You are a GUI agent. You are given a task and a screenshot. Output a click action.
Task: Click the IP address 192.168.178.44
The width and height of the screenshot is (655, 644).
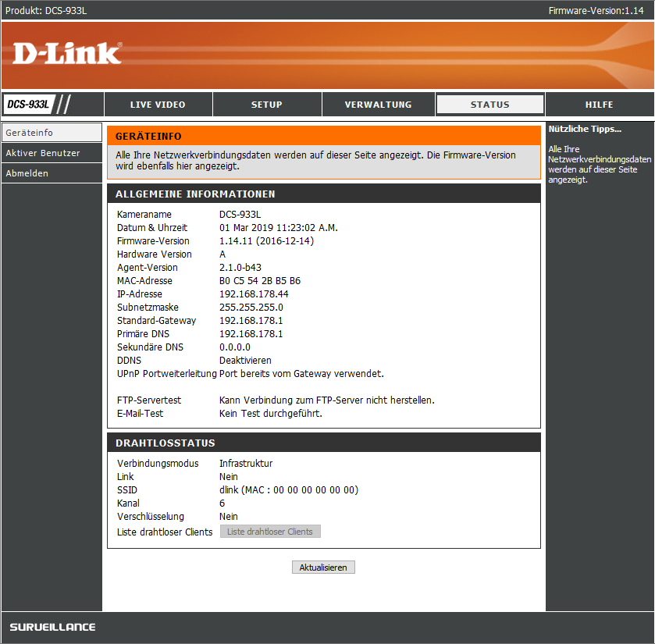pos(254,294)
